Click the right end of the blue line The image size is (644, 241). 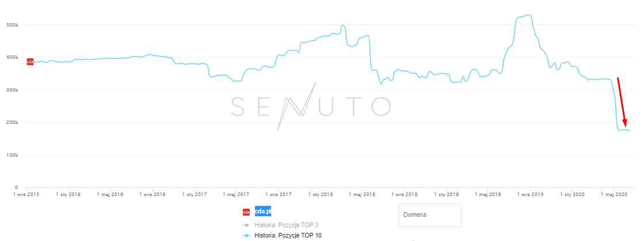coord(630,130)
